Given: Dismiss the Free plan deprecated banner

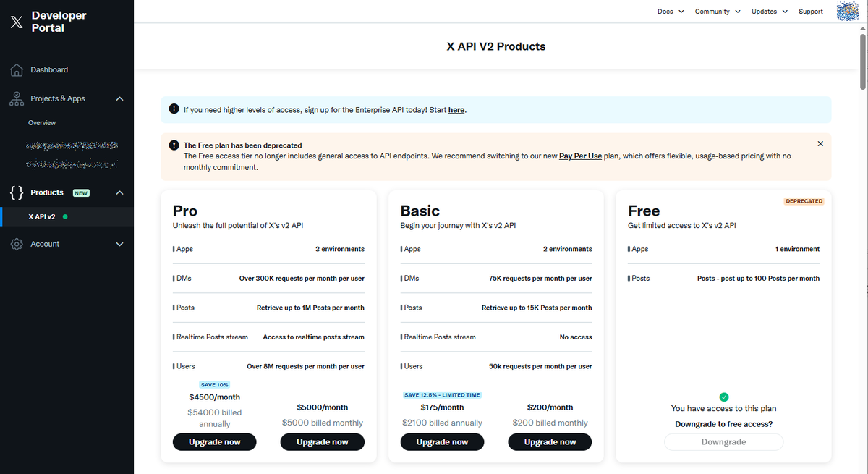Looking at the screenshot, I should 820,143.
